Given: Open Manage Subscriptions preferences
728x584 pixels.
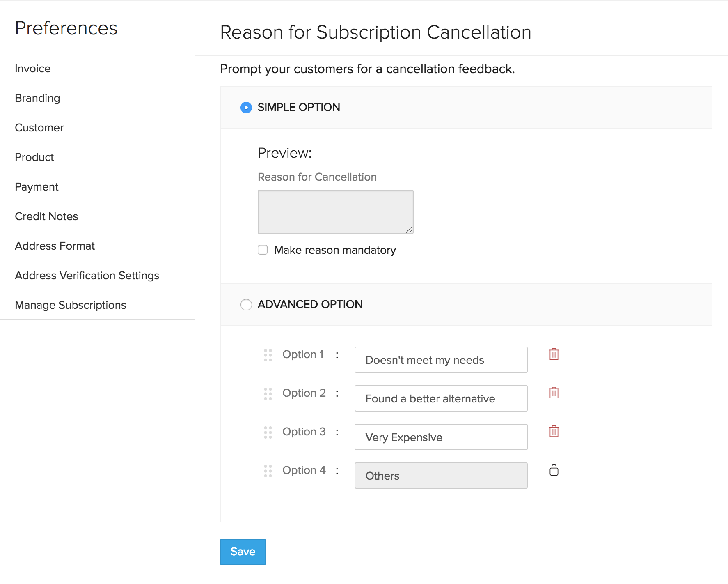Looking at the screenshot, I should (70, 305).
